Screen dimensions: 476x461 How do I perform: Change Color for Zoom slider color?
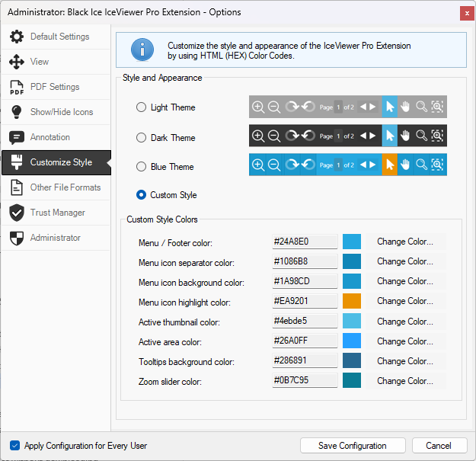pyautogui.click(x=405, y=381)
